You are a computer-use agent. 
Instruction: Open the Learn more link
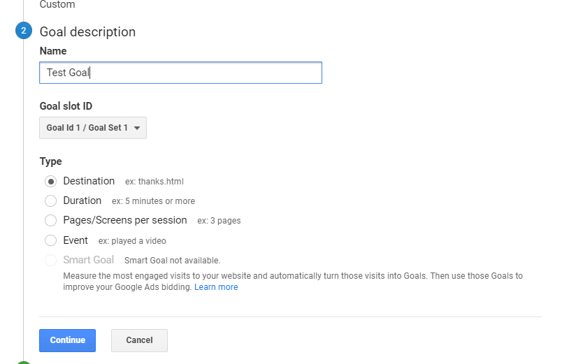click(x=216, y=287)
